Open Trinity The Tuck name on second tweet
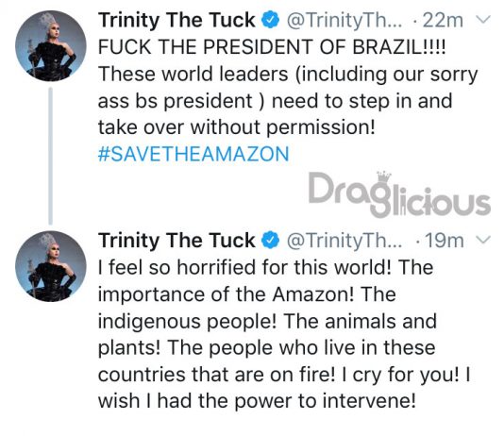Viewport: 504px width, 436px height. pyautogui.click(x=176, y=241)
